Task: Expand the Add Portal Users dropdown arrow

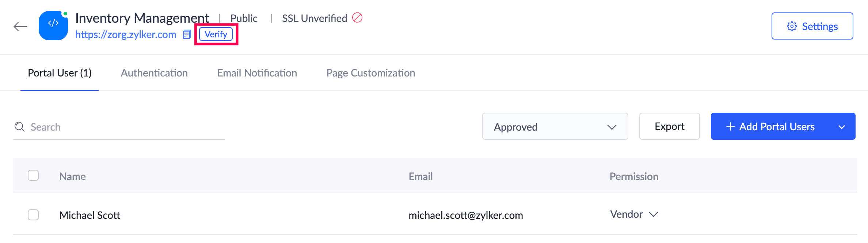Action: [842, 127]
